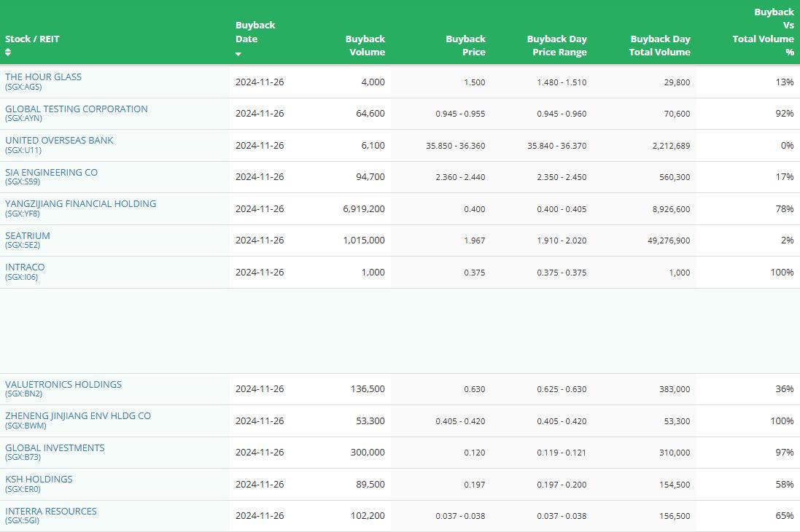Open ZHENENG JINJIANG ENV HLDG CO link

point(78,415)
